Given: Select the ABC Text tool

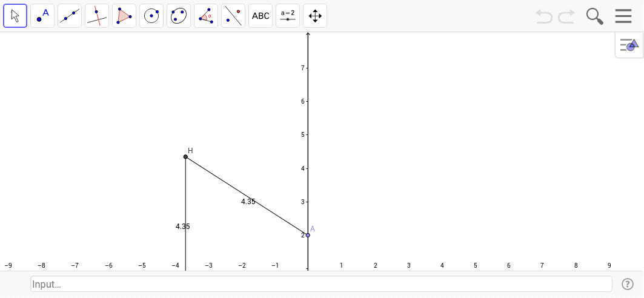Looking at the screenshot, I should click(261, 16).
